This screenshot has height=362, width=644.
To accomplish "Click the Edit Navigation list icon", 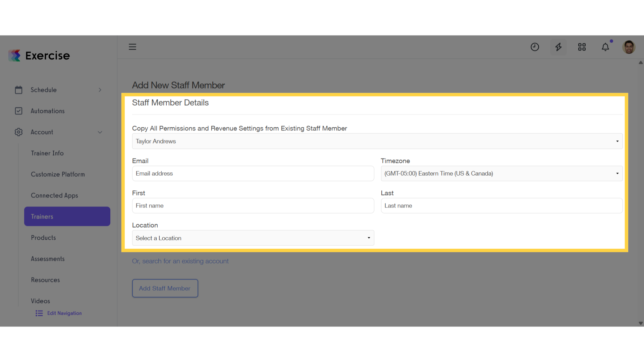I will tap(39, 313).
